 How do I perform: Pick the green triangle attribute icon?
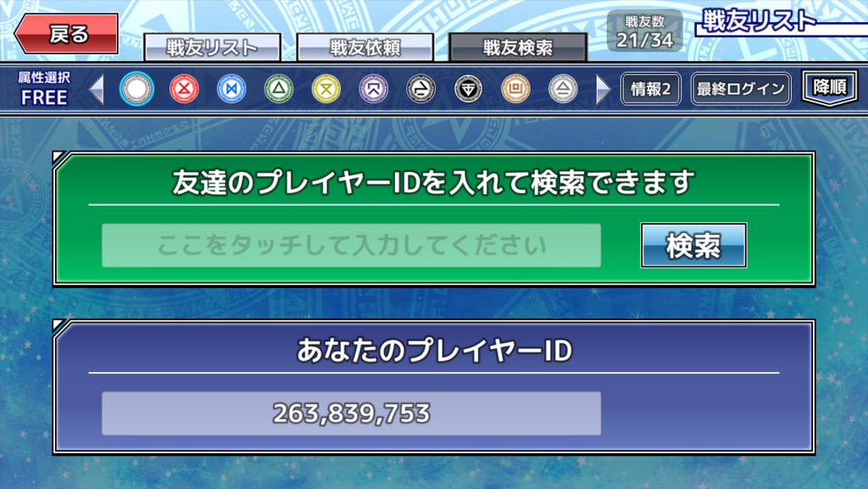point(279,88)
